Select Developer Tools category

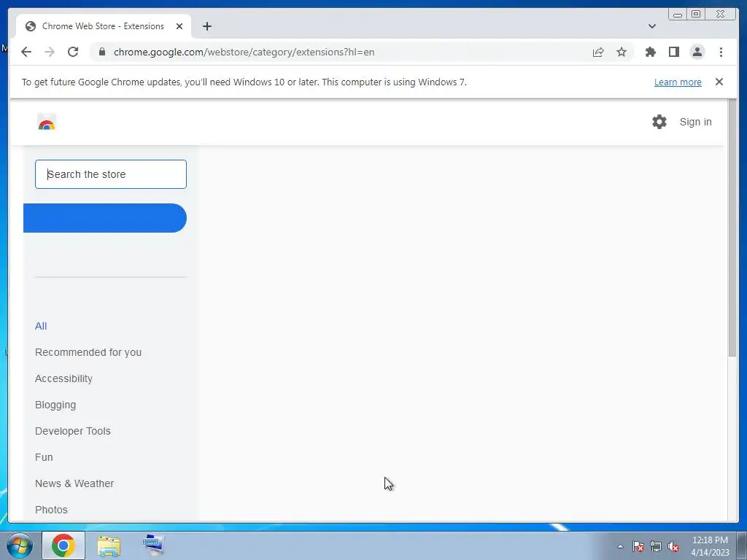73,431
